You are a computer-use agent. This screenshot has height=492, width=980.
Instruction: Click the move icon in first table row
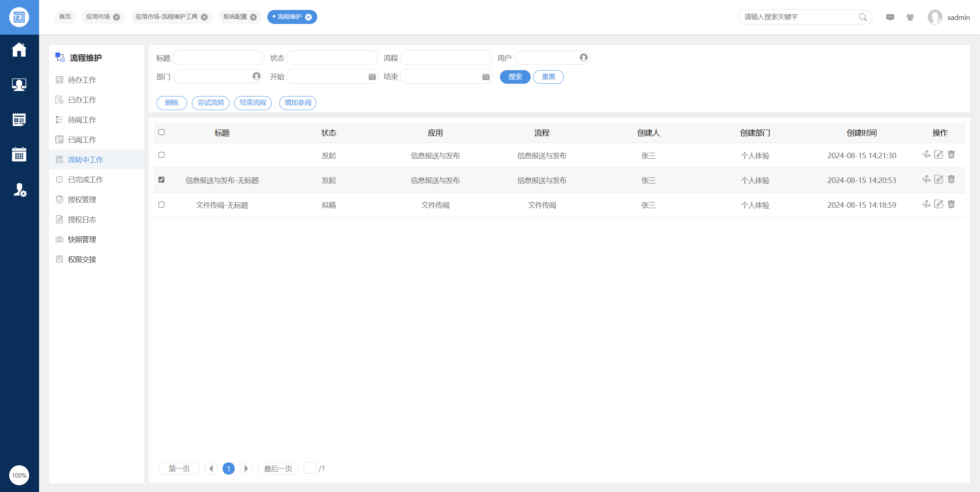[926, 155]
